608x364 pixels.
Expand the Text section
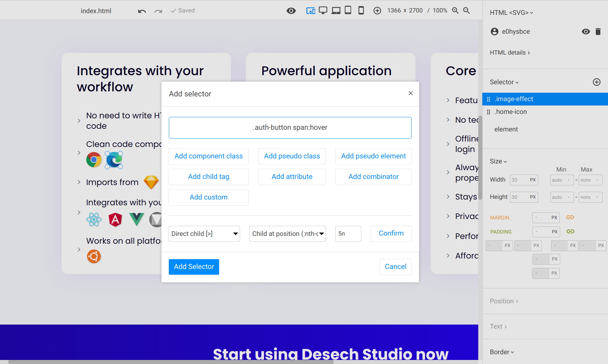pos(498,327)
